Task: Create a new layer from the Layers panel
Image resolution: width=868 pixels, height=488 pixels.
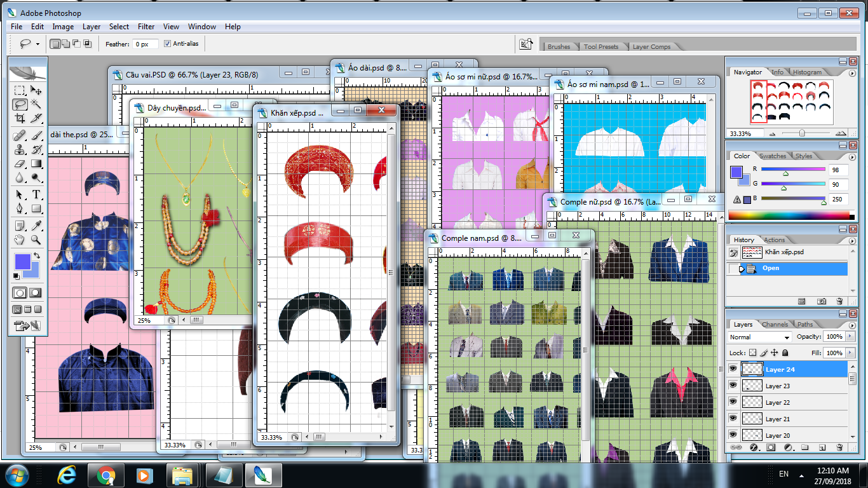Action: pyautogui.click(x=821, y=447)
